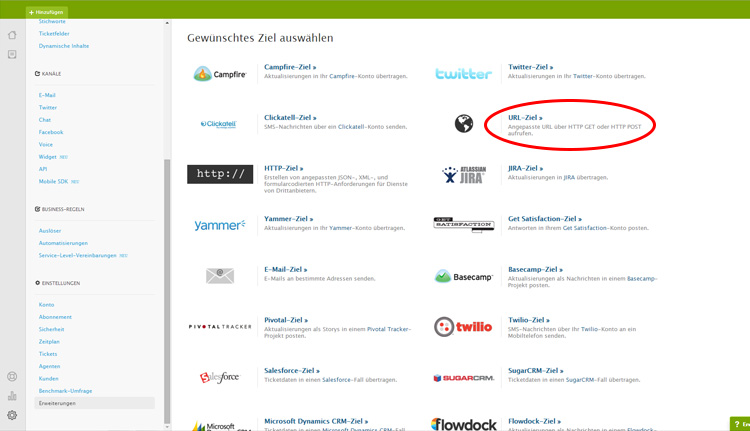Open the 'URL-Ziel »' link
Image resolution: width=750 pixels, height=431 pixels.
(525, 118)
